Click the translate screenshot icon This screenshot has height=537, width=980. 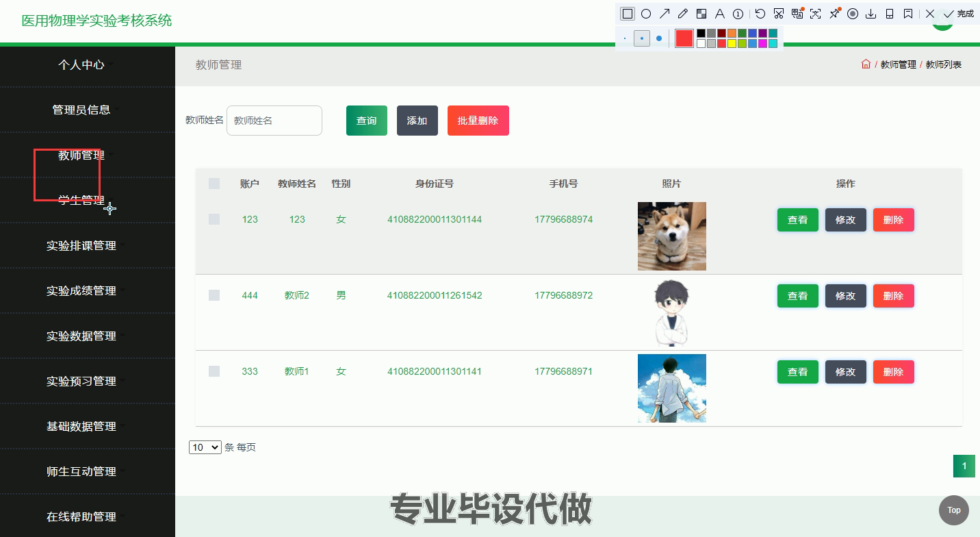797,14
